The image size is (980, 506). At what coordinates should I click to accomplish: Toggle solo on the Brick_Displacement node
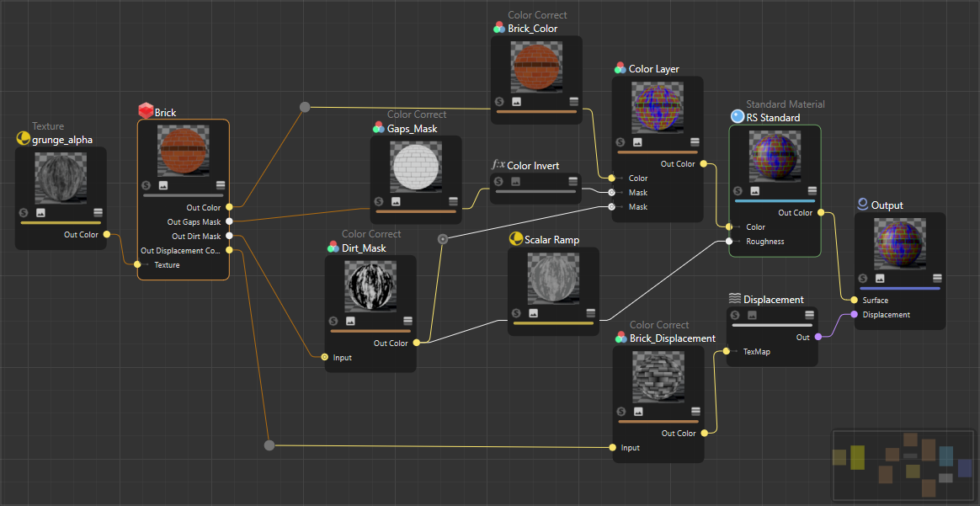[x=621, y=412]
